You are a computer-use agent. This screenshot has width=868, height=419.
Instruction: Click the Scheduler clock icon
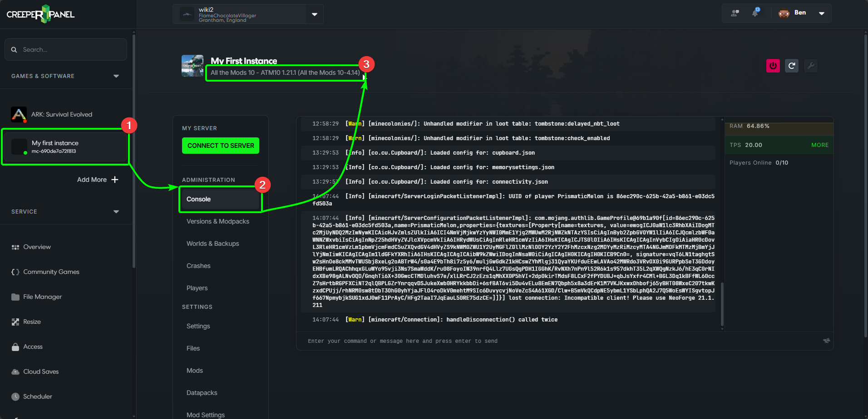tap(15, 396)
